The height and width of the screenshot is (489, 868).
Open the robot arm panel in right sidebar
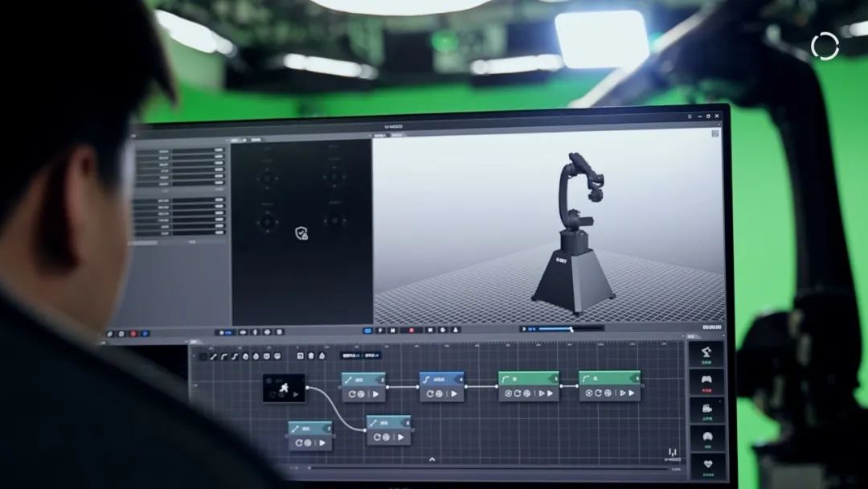706,355
